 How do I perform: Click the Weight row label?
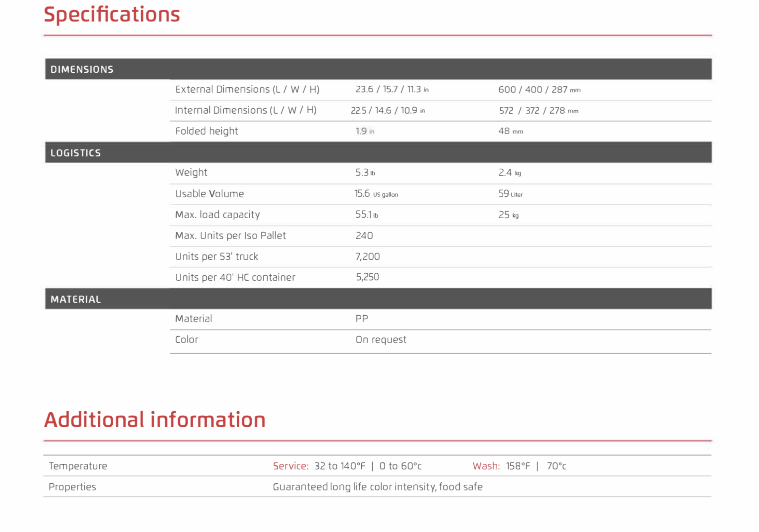coord(191,173)
